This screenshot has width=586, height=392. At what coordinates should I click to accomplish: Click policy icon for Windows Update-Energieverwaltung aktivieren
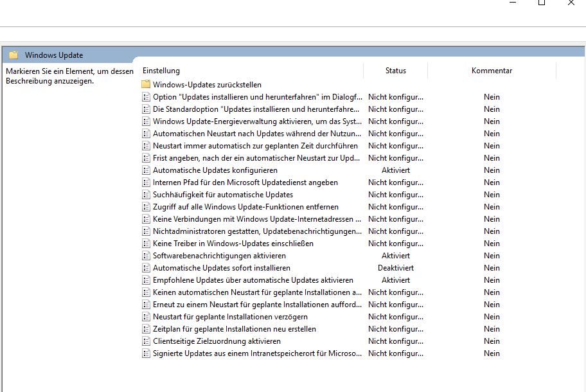(x=146, y=121)
